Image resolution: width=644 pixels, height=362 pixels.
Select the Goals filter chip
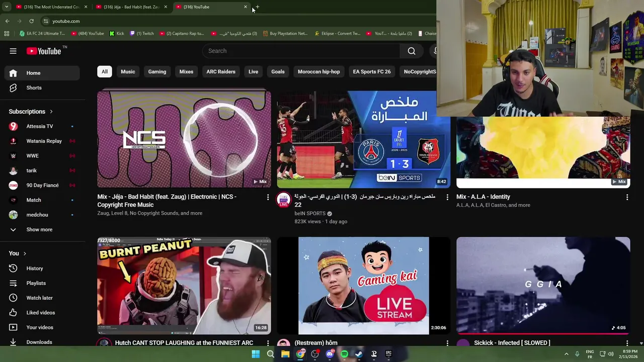click(278, 71)
